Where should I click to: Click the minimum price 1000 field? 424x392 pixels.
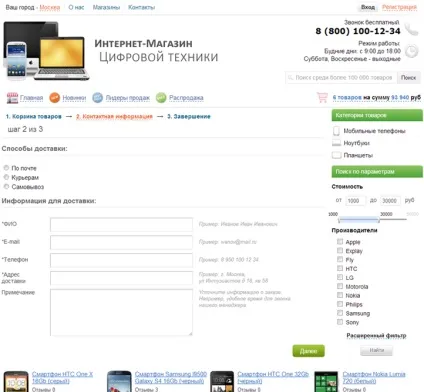355,201
